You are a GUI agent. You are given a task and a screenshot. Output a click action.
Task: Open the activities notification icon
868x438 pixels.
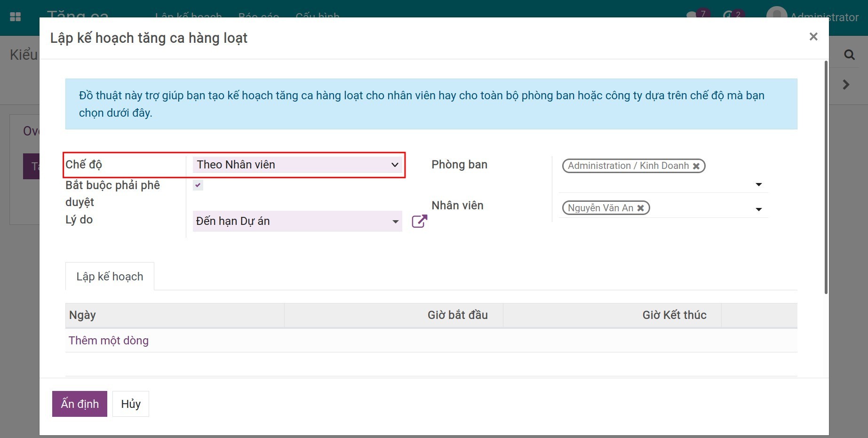pos(728,15)
